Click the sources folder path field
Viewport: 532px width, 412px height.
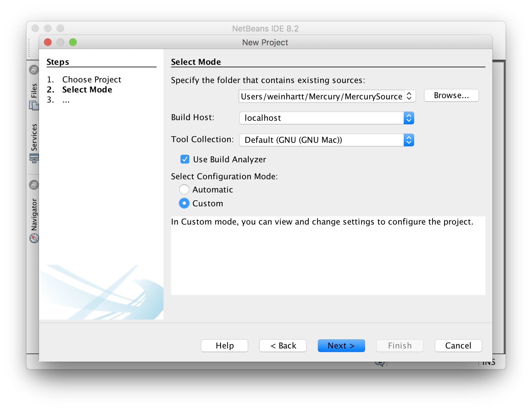[322, 96]
